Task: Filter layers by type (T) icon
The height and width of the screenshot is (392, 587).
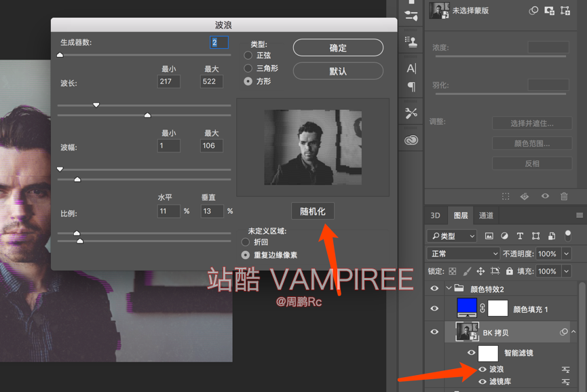Action: point(520,236)
